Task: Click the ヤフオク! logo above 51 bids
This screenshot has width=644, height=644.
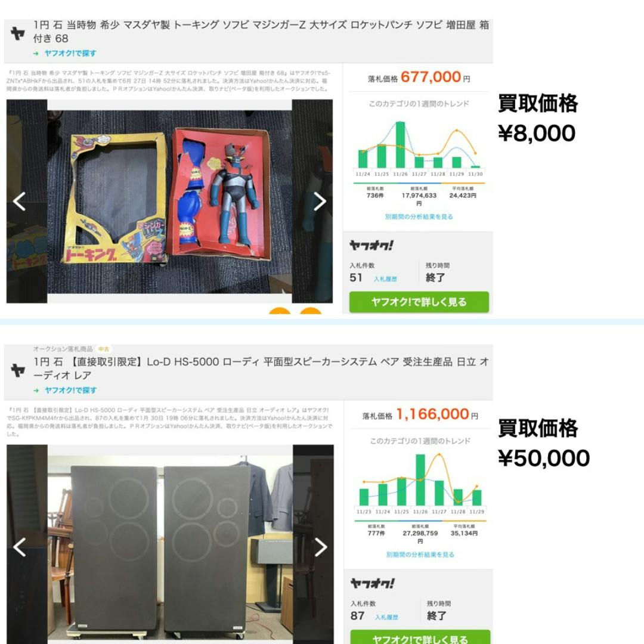Action: [371, 245]
